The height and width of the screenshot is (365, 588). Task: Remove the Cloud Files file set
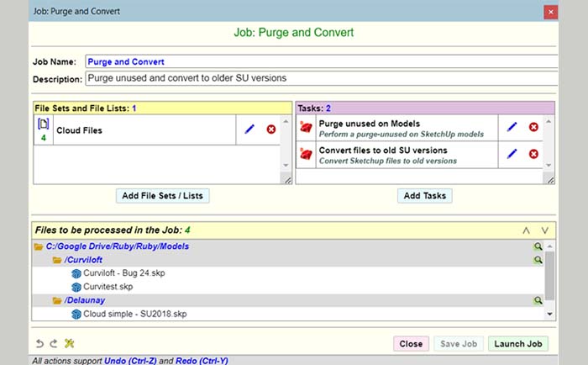pyautogui.click(x=270, y=129)
